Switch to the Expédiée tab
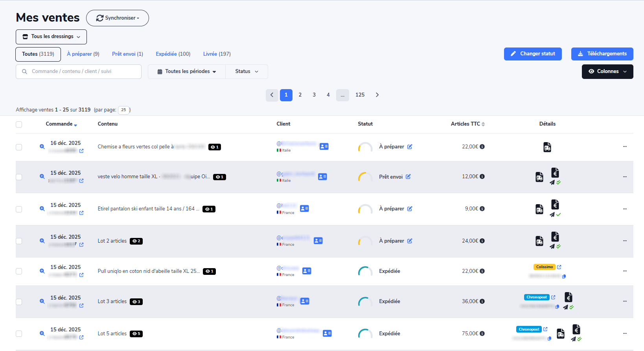The height and width of the screenshot is (351, 644). coord(173,54)
